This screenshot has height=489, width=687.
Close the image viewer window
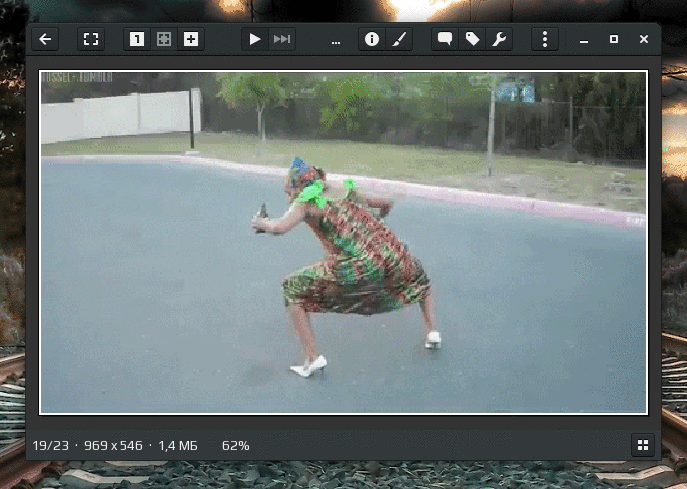tap(644, 39)
